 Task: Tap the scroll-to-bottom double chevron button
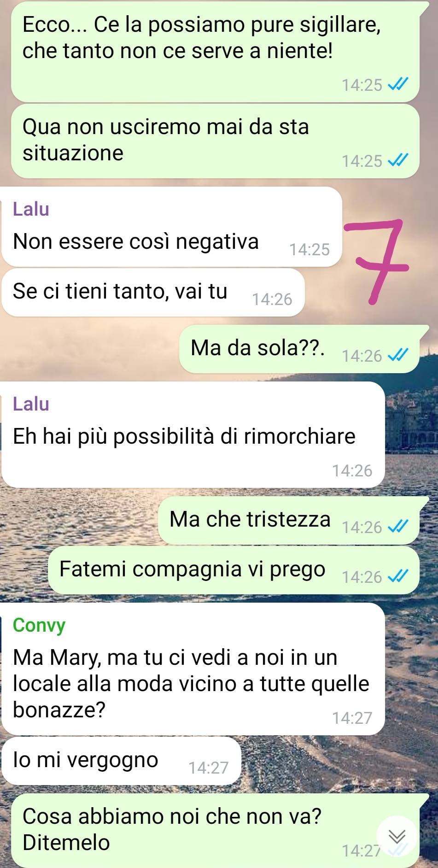397,836
